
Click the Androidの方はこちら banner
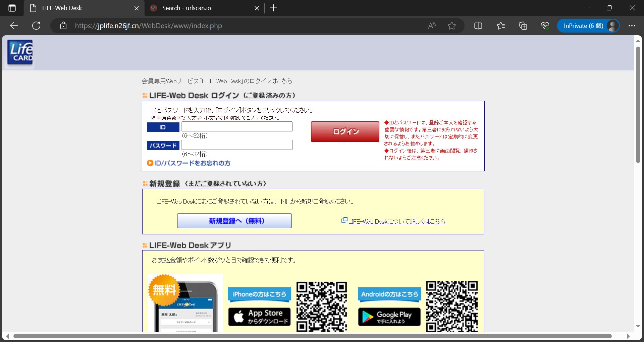pyautogui.click(x=389, y=294)
